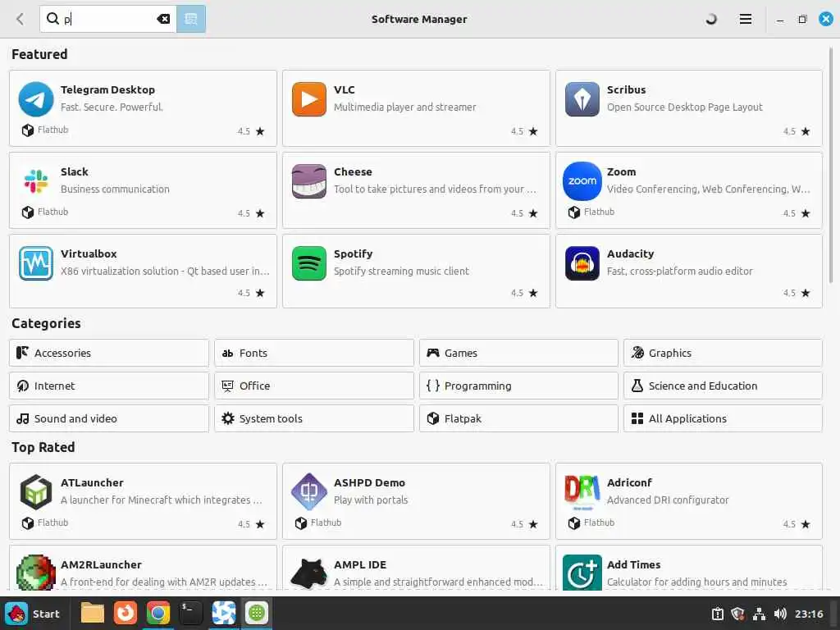Click the Scribus pen nib icon
The width and height of the screenshot is (840, 630).
click(582, 99)
